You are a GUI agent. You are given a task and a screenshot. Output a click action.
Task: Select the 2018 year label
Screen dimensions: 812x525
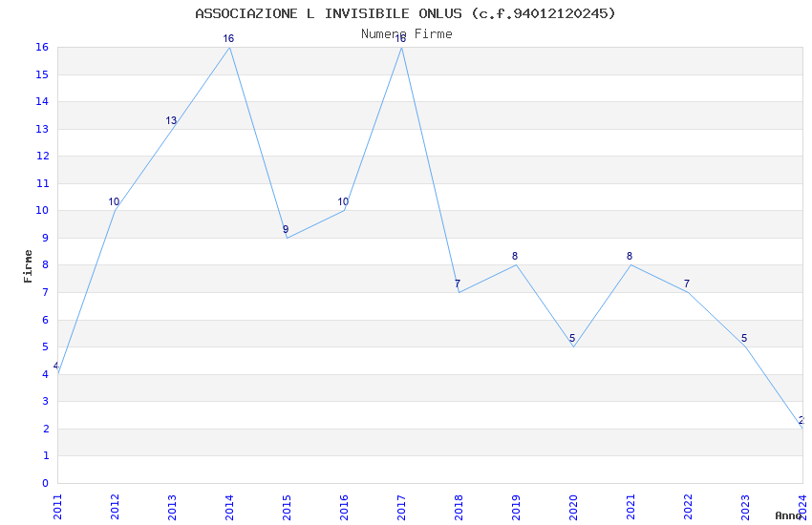(x=459, y=507)
